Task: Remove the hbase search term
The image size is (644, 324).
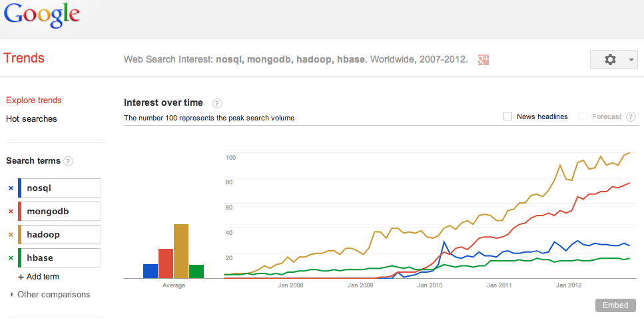Action: 11,258
